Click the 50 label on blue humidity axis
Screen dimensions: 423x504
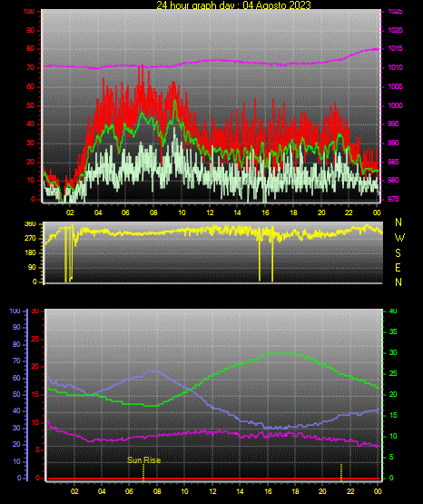[16, 394]
